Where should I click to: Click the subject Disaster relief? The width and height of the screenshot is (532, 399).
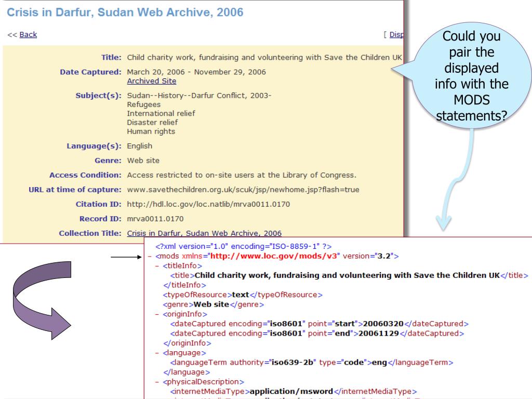click(152, 123)
